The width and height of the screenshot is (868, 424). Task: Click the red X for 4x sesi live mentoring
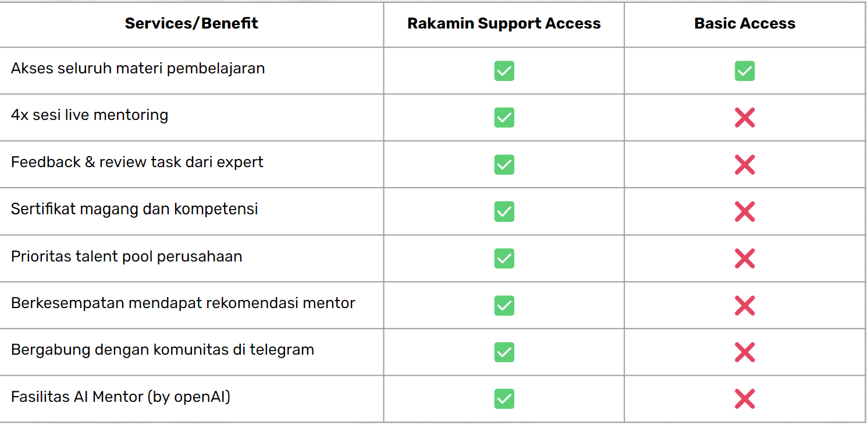(745, 118)
